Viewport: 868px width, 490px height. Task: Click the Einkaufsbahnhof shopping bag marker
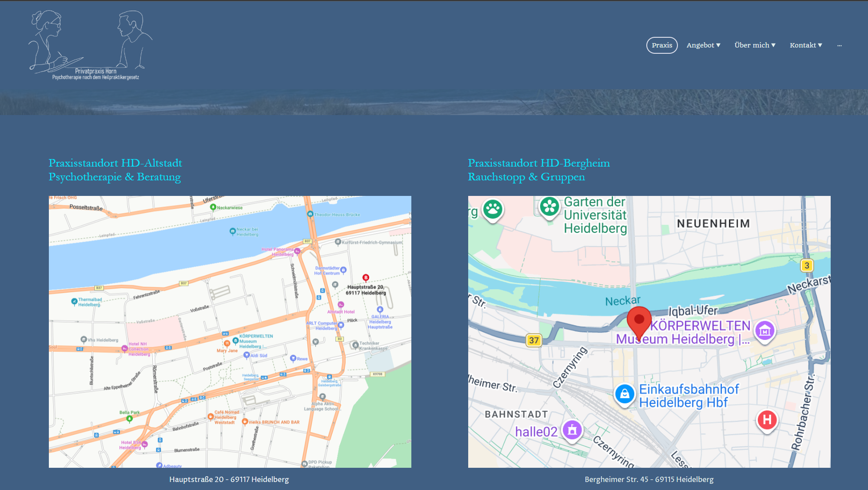point(625,394)
